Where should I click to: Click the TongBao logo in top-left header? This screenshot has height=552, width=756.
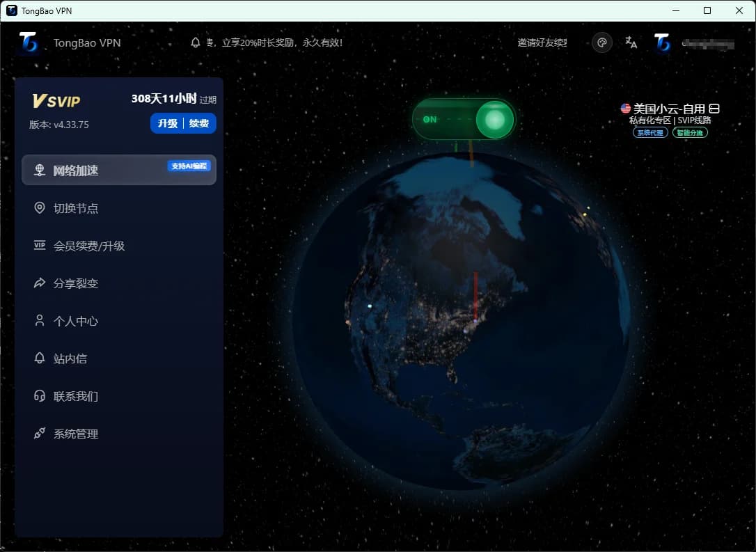pos(29,42)
